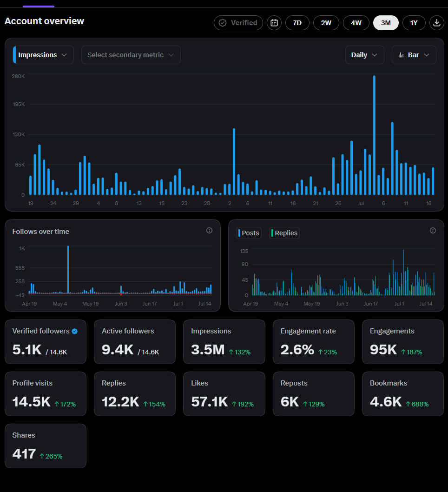The width and height of the screenshot is (448, 492).
Task: Open the calendar date picker
Action: pyautogui.click(x=274, y=23)
